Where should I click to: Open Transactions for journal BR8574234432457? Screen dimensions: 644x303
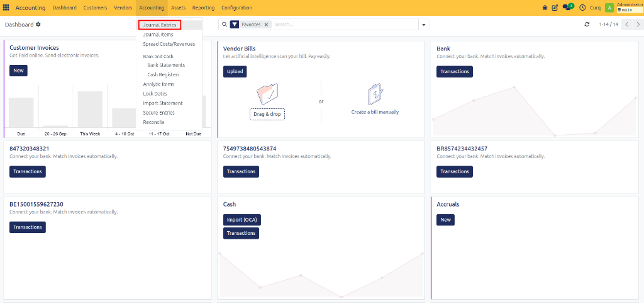455,171
